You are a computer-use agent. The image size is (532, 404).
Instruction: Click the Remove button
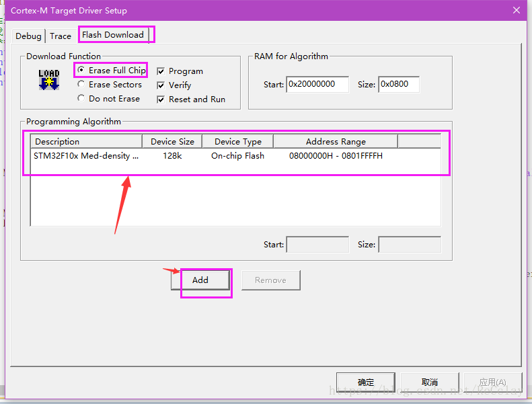[x=271, y=280]
